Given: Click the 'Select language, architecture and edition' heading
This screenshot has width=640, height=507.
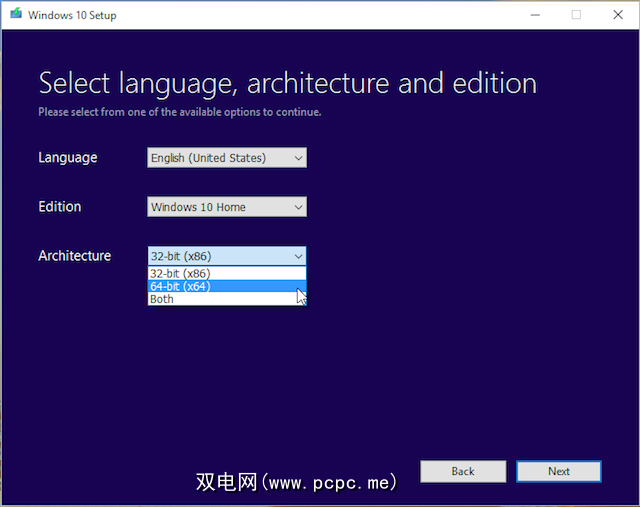Looking at the screenshot, I should (287, 83).
